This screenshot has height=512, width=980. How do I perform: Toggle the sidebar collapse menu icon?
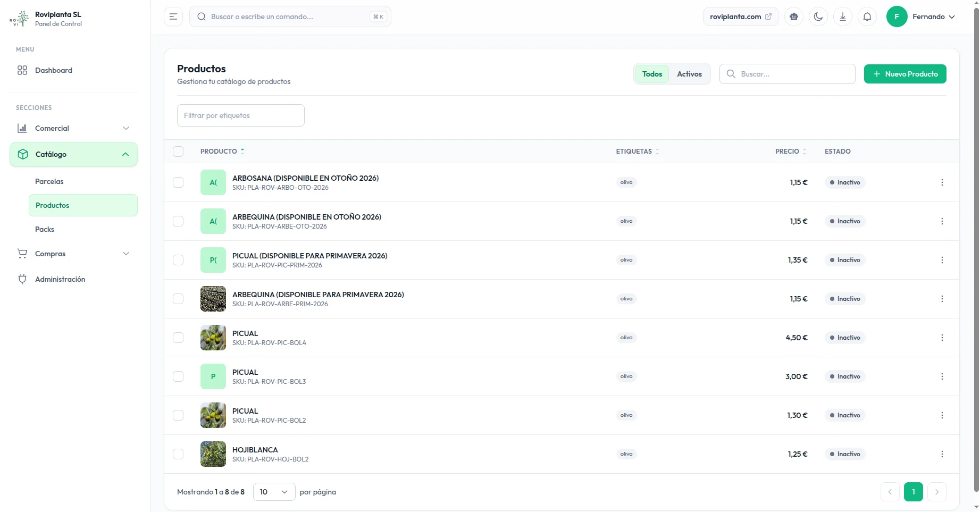point(173,16)
